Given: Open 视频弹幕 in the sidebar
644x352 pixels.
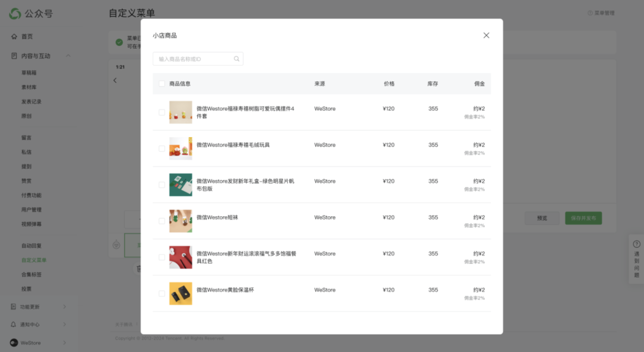Looking at the screenshot, I should 31,224.
